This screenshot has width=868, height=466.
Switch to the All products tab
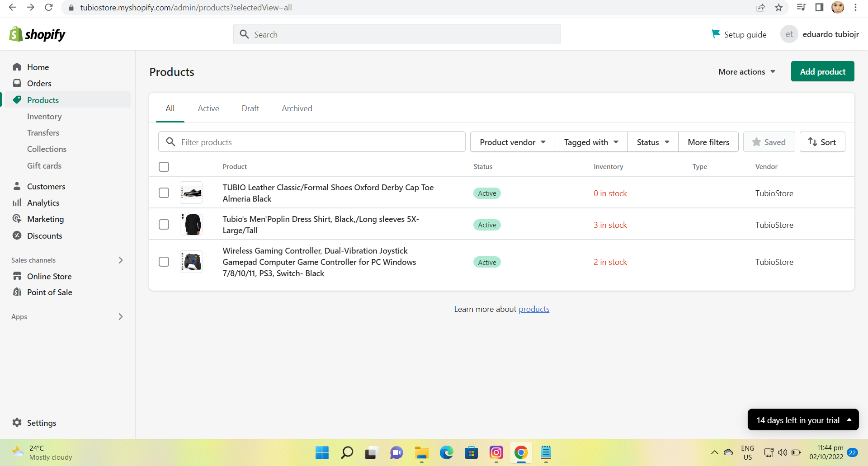point(170,108)
